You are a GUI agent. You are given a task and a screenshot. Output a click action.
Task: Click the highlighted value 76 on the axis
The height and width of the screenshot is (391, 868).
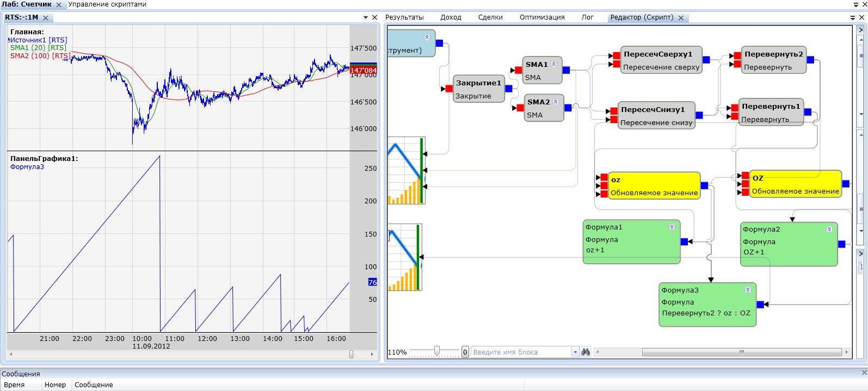pyautogui.click(x=373, y=282)
